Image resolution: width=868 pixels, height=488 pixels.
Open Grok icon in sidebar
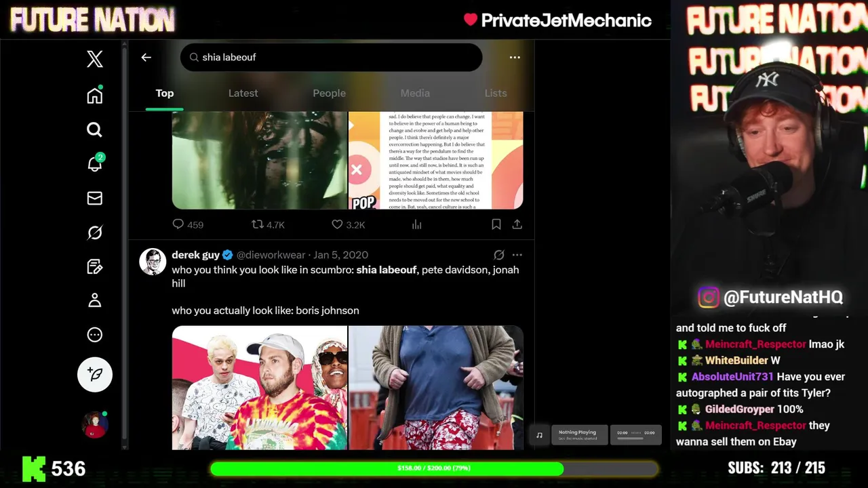click(x=95, y=232)
